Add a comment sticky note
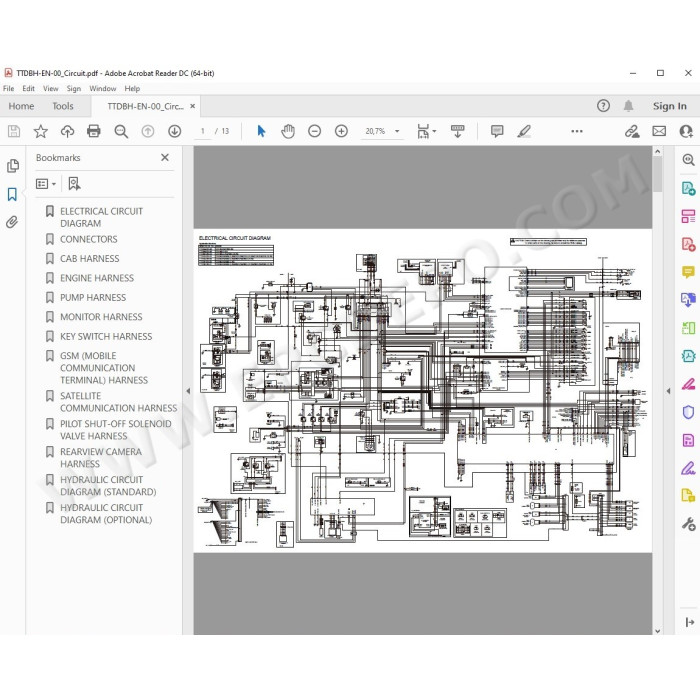 (497, 131)
